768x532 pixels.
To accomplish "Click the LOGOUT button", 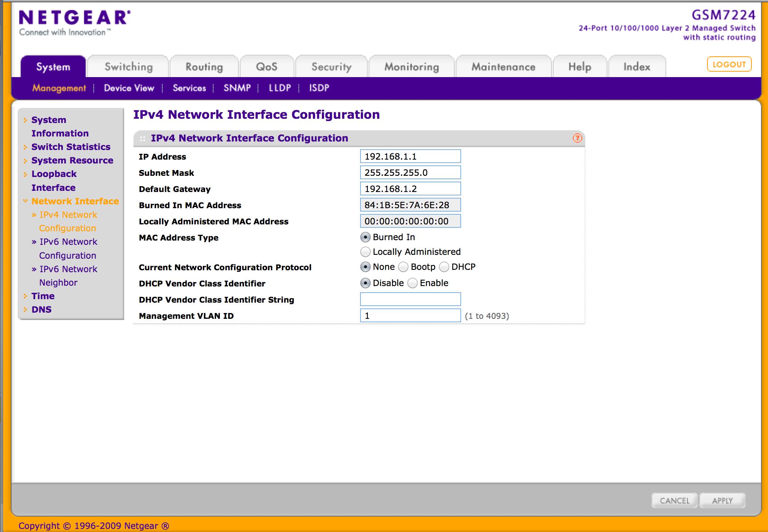I will (x=729, y=64).
